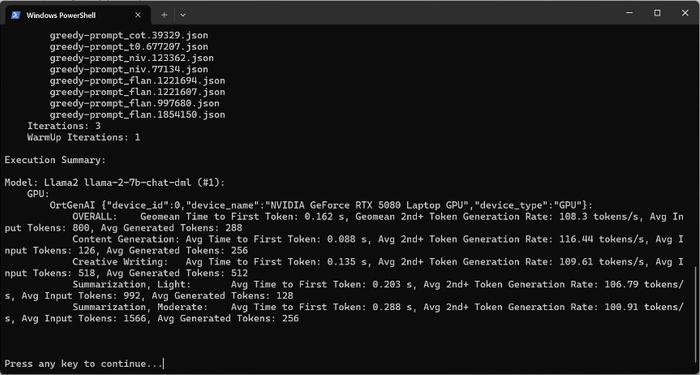Click the 'Summarization, Moderate:' result label
Screen dimensions: 700x375
pyautogui.click(x=140, y=307)
